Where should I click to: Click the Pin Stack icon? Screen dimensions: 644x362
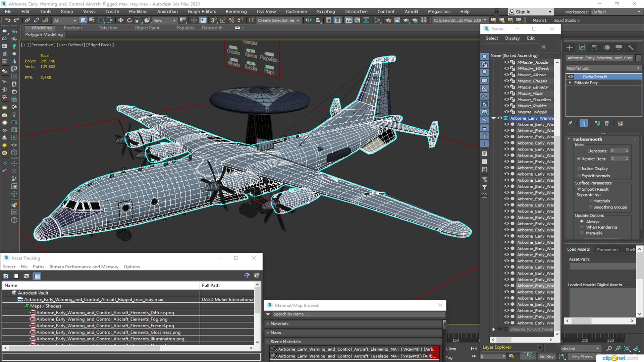click(x=570, y=123)
